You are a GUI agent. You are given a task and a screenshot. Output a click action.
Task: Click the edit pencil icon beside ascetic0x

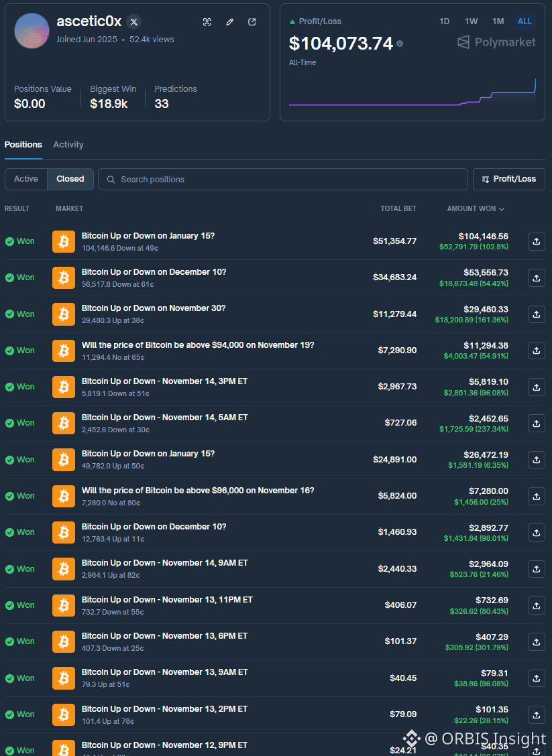click(229, 21)
